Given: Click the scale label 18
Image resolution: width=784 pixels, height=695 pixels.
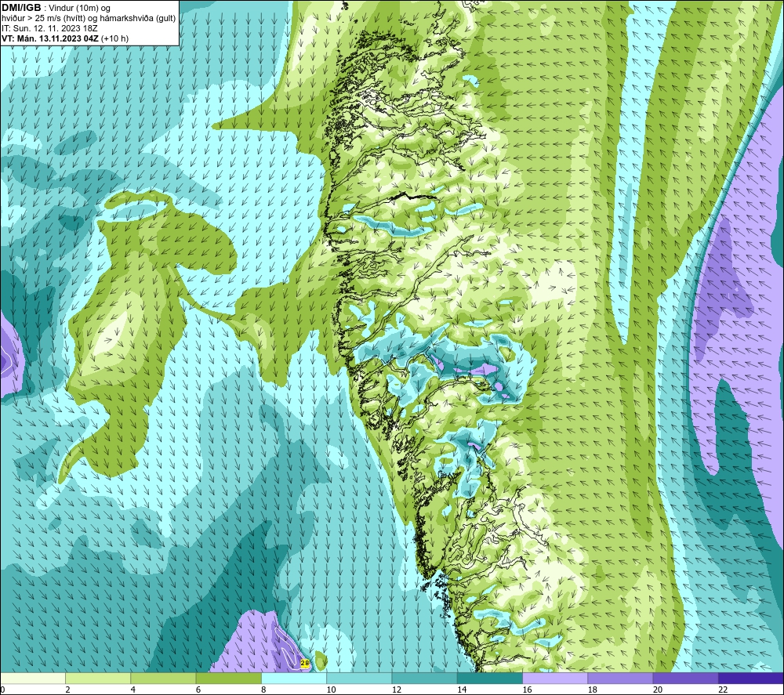Looking at the screenshot, I should (x=593, y=690).
